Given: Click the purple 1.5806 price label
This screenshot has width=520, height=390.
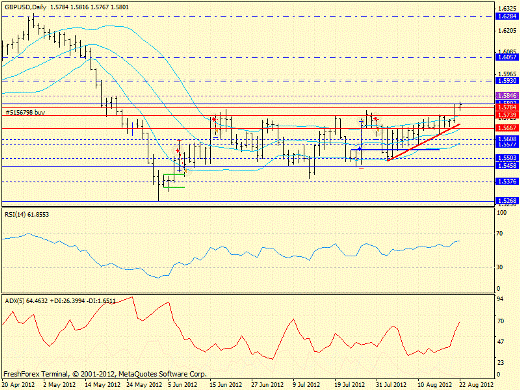Looking at the screenshot, I should tap(507, 96).
